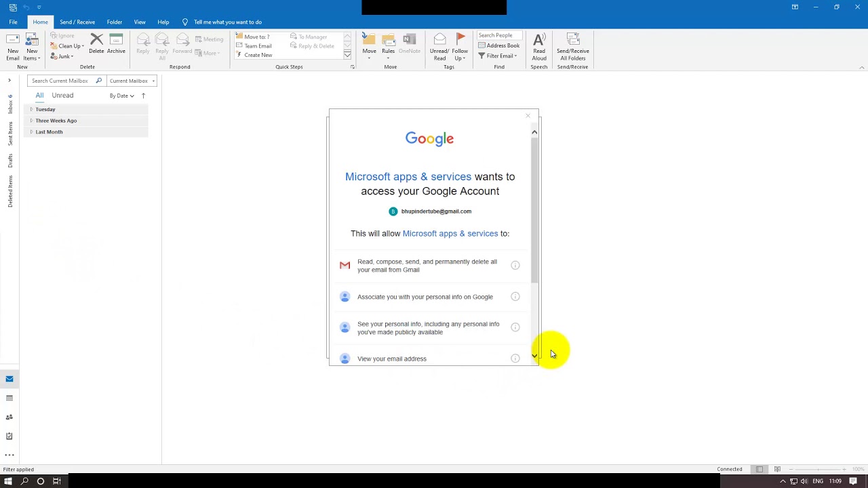Show info for See your personal info permission
The height and width of the screenshot is (488, 868).
[515, 327]
